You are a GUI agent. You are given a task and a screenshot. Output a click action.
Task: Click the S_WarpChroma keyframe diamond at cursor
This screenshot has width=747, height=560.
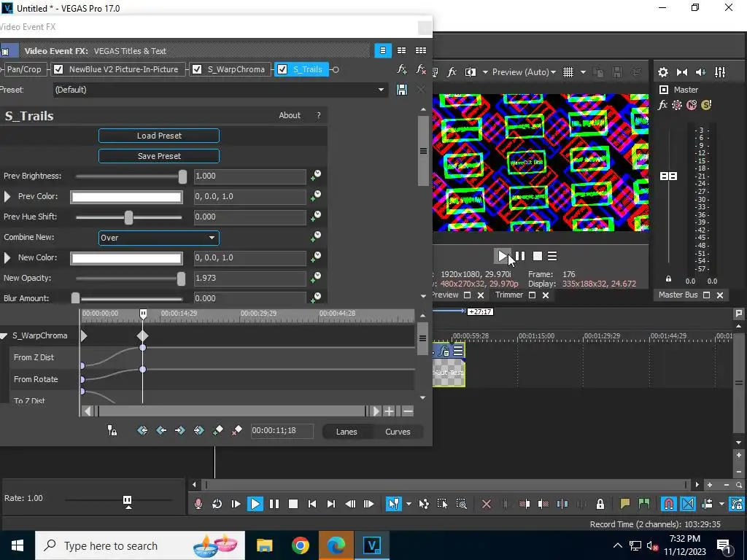pyautogui.click(x=142, y=335)
